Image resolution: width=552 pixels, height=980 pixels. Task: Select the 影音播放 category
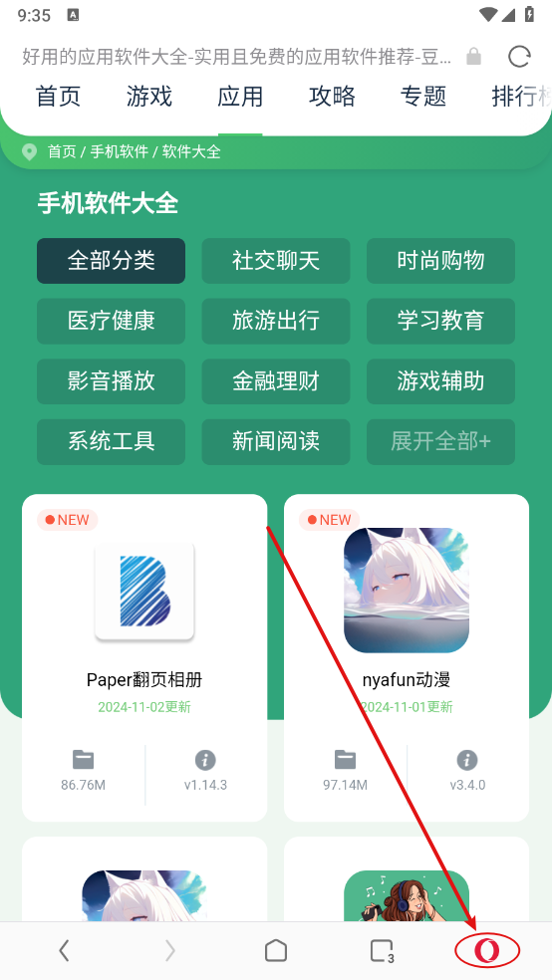112,381
